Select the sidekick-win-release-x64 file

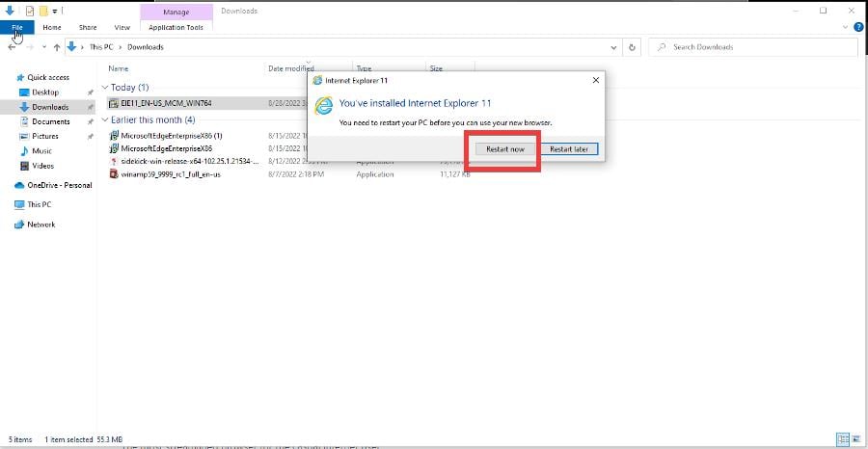click(190, 162)
